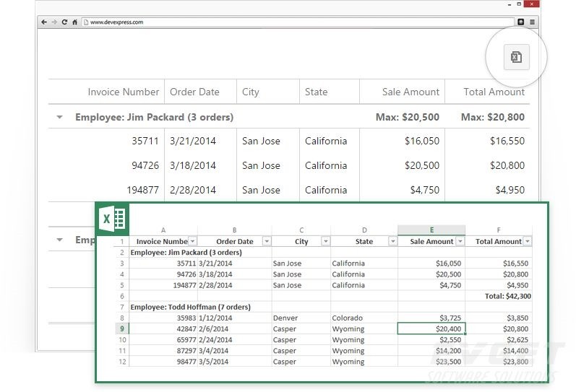Click grid invoice number 94726

pyautogui.click(x=145, y=165)
